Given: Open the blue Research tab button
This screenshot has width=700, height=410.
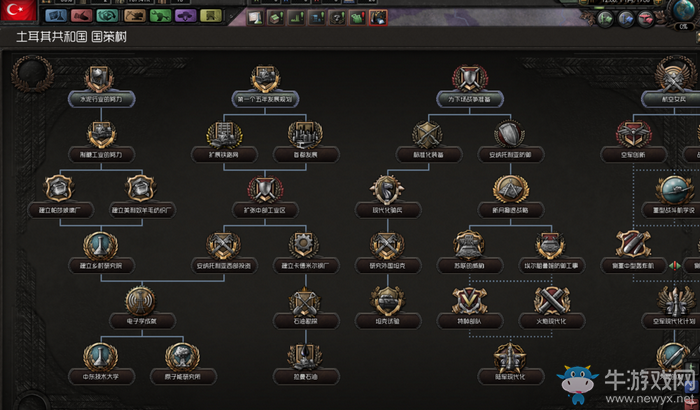Looking at the screenshot, I should point(56,16).
